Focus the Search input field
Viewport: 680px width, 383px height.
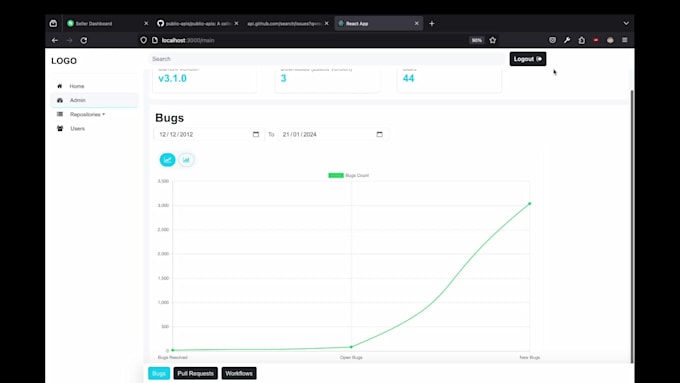[x=327, y=59]
